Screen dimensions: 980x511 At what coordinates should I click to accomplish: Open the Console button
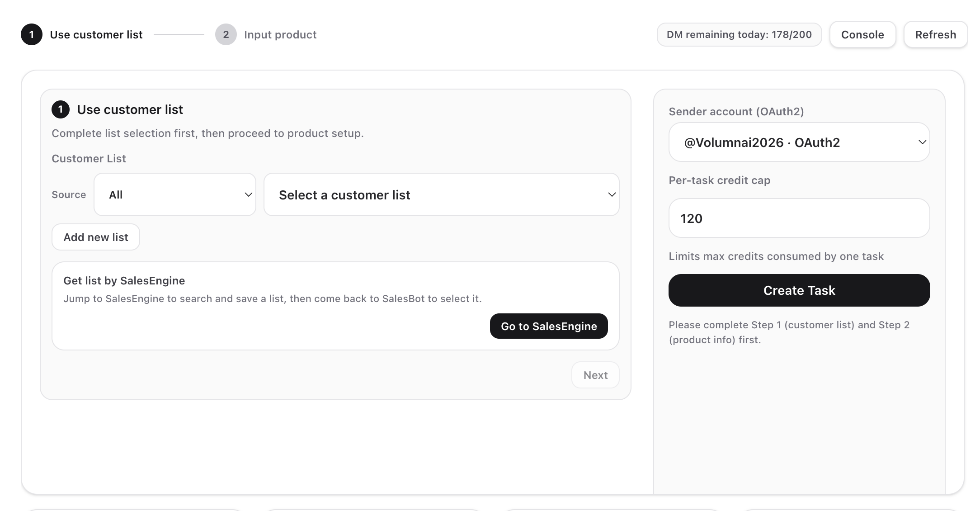(x=862, y=34)
